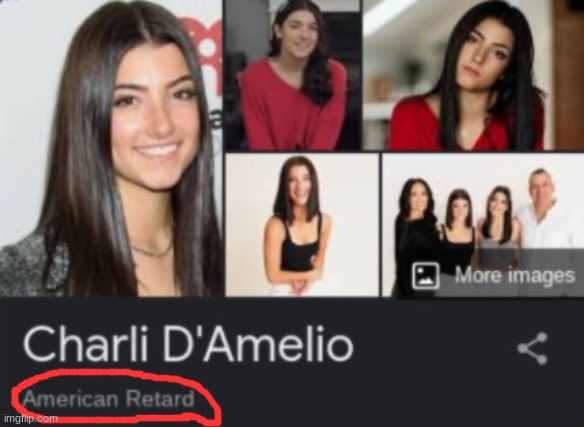The height and width of the screenshot is (427, 584).
Task: Click the necklace in the large portrait
Action: (153, 250)
